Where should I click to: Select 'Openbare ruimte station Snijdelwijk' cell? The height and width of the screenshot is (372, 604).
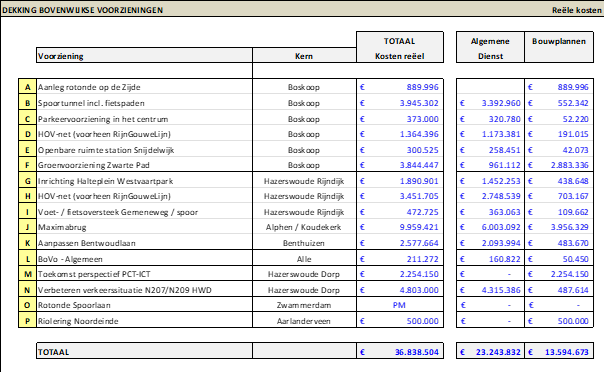tap(144, 150)
